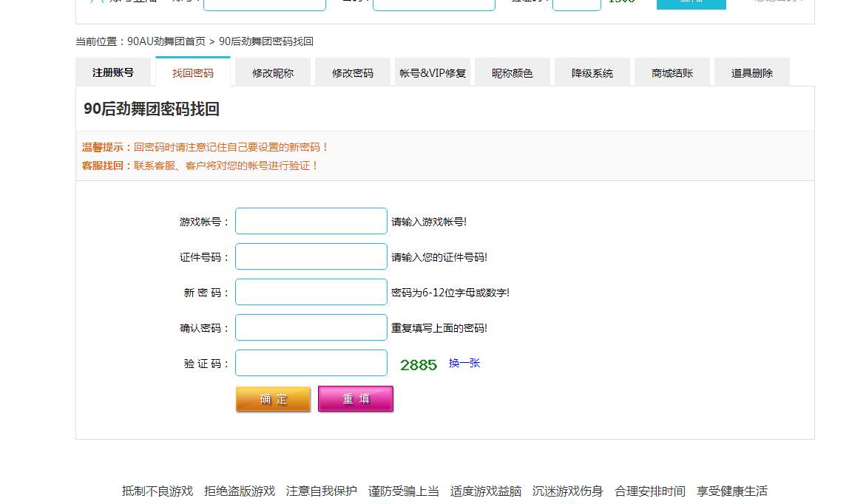Focus the 证件号码 input field
Viewport: 849px width, 504px height.
click(x=311, y=256)
